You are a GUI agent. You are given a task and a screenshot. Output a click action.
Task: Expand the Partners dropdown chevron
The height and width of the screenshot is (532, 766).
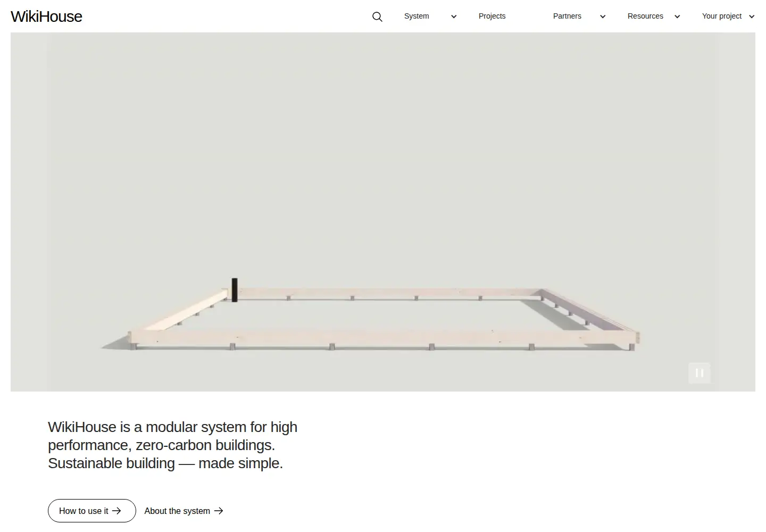[x=603, y=16]
